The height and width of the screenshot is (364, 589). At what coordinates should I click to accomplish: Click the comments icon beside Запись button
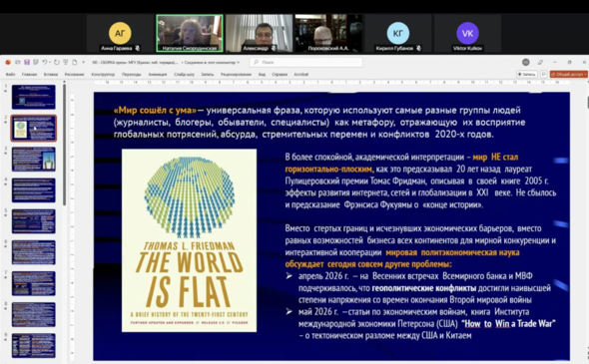543,75
